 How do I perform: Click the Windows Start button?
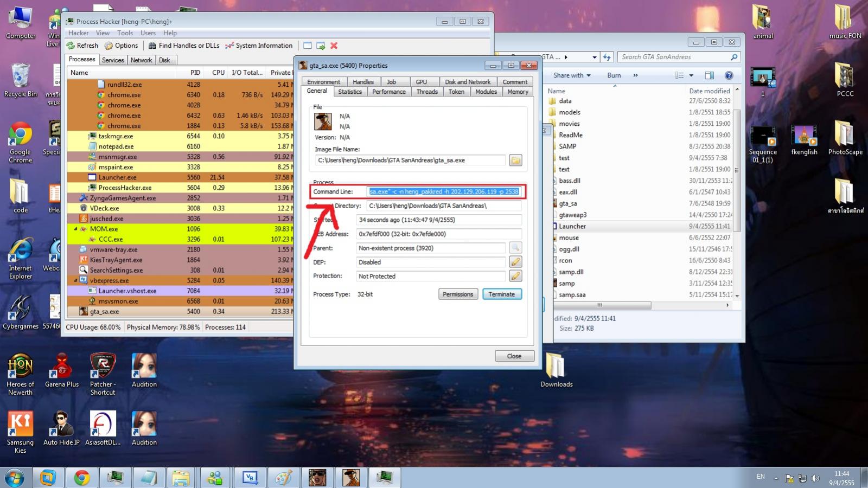[x=15, y=478]
